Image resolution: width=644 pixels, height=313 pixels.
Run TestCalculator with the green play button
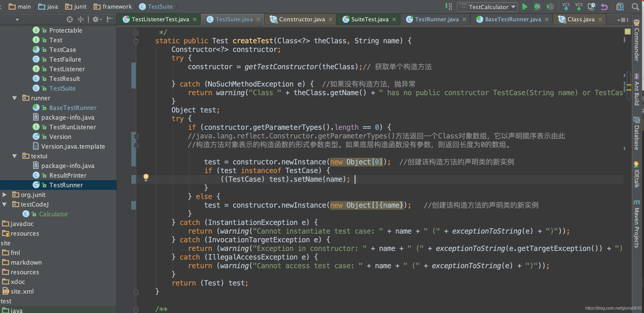[525, 7]
